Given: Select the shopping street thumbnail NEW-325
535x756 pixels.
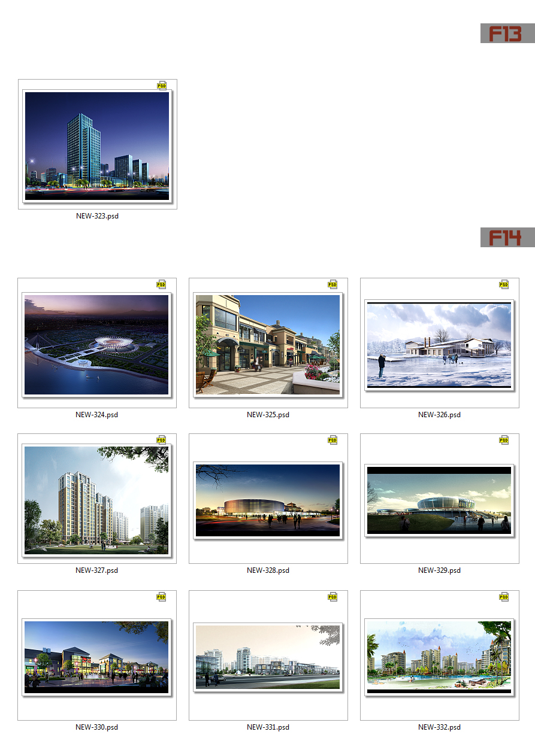Looking at the screenshot, I should click(x=268, y=345).
